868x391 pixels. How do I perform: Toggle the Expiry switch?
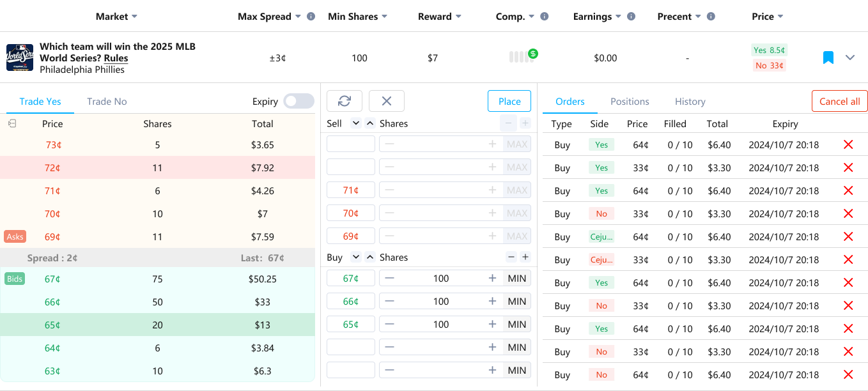pos(298,101)
